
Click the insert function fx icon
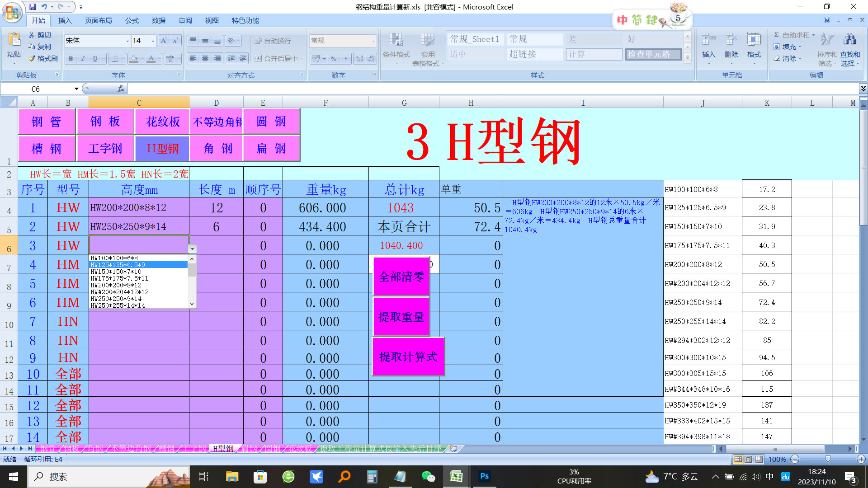(x=121, y=89)
